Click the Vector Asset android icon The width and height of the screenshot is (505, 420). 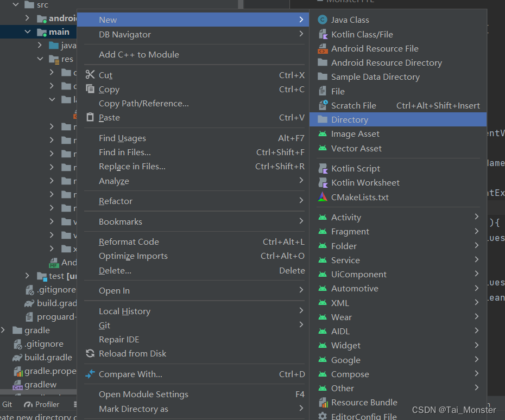pos(323,148)
